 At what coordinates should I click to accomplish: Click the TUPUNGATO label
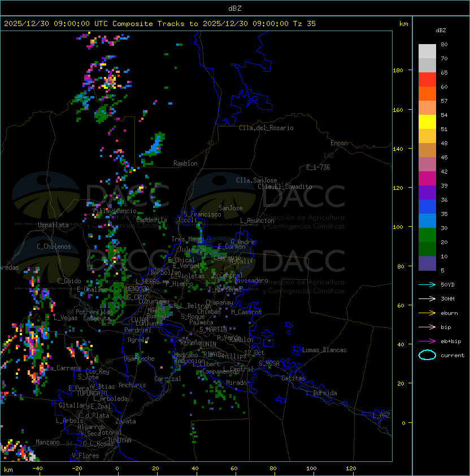pos(92,393)
